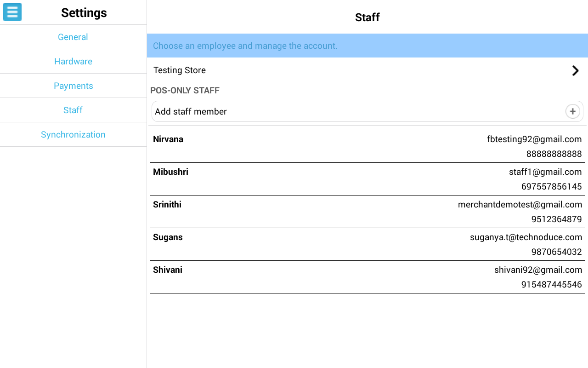
Task: Select staff member Srinithi
Action: pyautogui.click(x=167, y=204)
